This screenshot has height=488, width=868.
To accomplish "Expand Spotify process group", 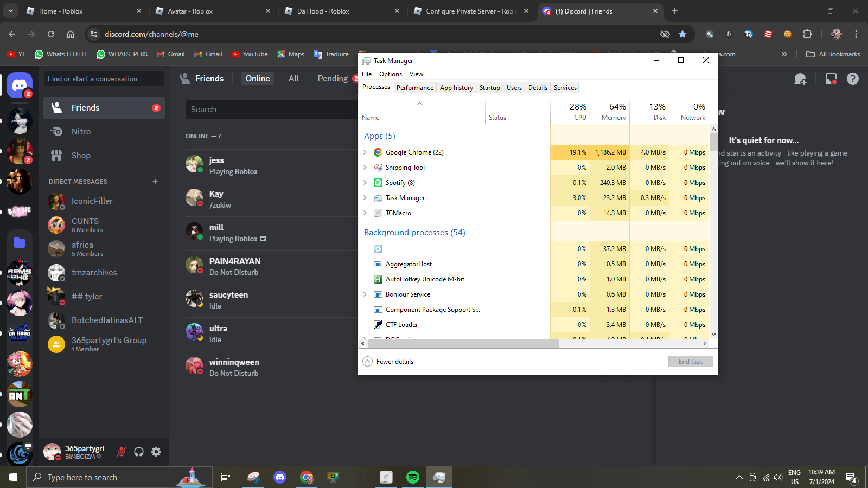I will pos(365,183).
